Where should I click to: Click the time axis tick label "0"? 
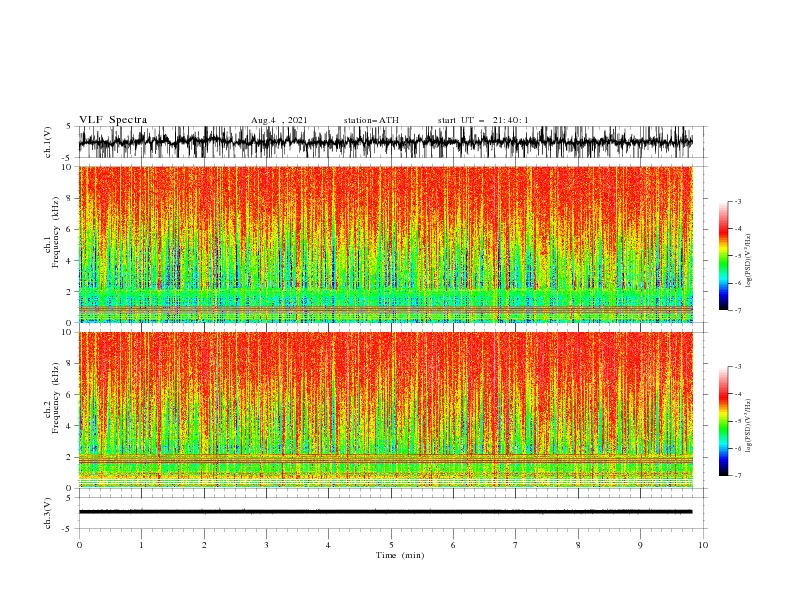tap(79, 545)
